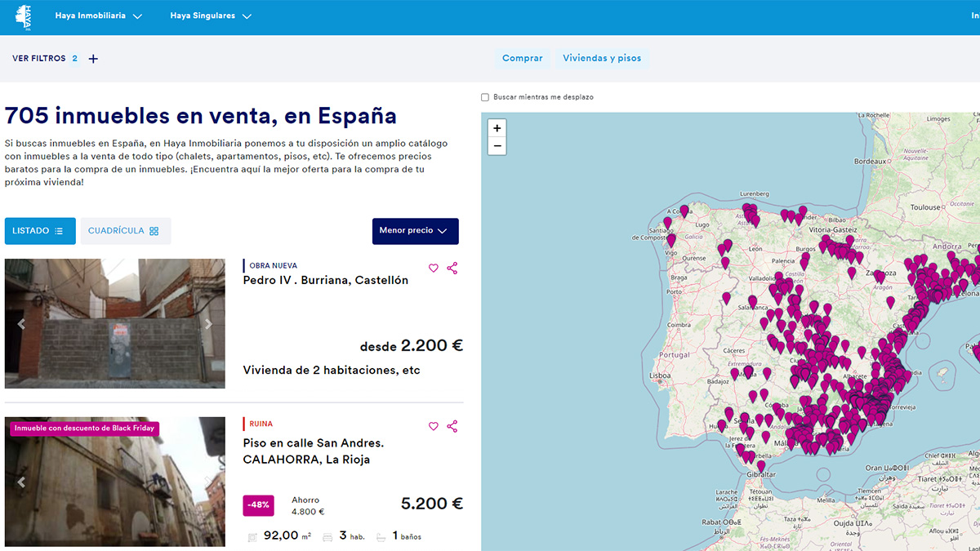
Task: Open the Menor precio sorting dropdown
Action: (x=415, y=231)
